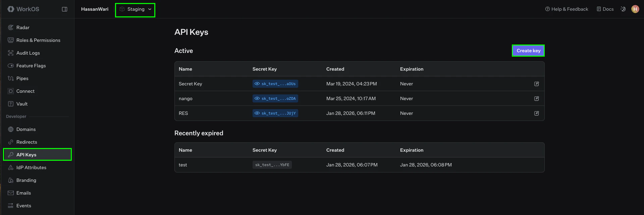
Task: Click the Create key button
Action: pos(528,51)
